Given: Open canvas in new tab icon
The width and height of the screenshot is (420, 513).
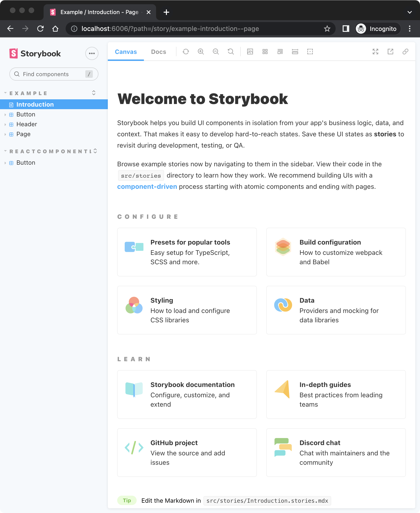Looking at the screenshot, I should [390, 52].
